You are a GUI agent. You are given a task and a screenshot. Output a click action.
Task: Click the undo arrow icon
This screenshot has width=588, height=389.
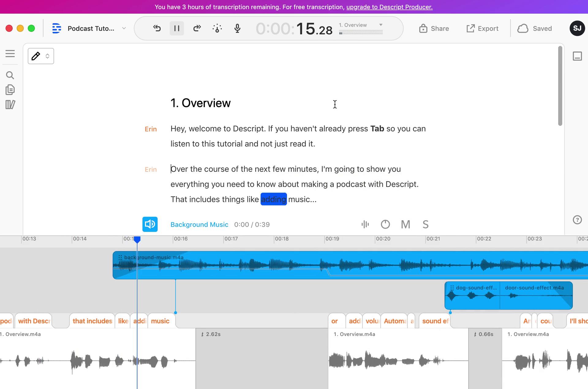pos(157,28)
